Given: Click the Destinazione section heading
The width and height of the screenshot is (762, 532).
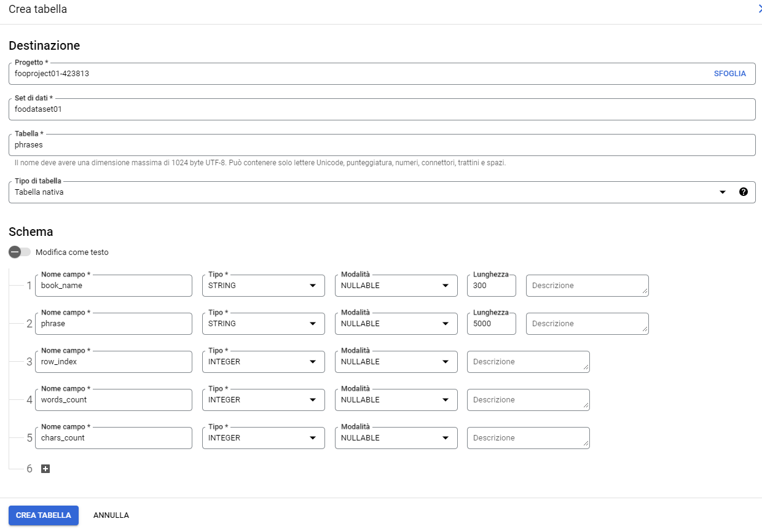Looking at the screenshot, I should pos(44,45).
